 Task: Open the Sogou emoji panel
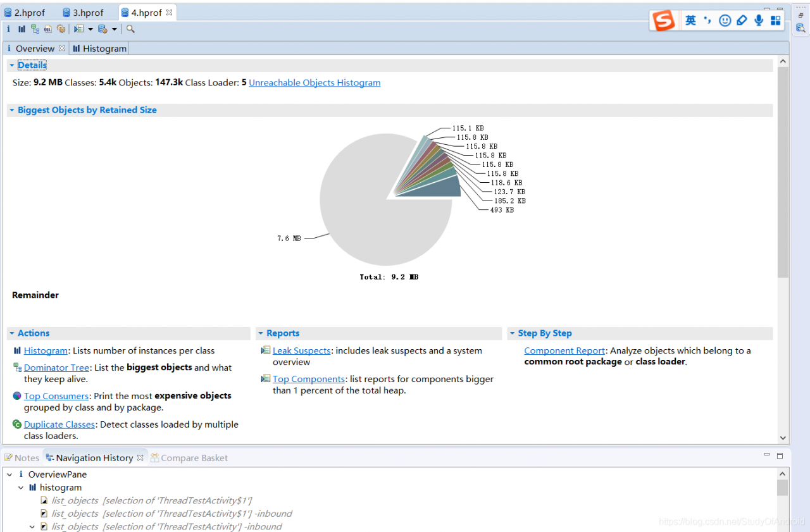click(x=725, y=21)
